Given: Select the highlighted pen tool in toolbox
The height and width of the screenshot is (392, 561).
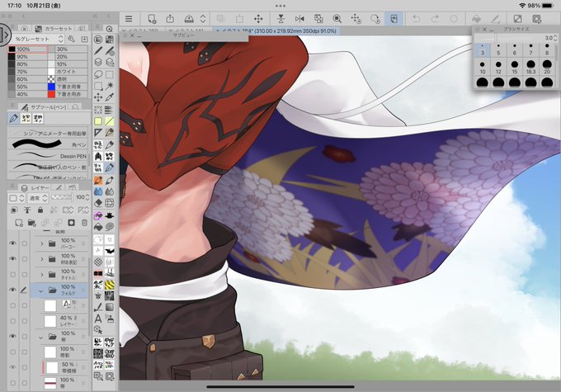Looking at the screenshot, I should (x=110, y=168).
